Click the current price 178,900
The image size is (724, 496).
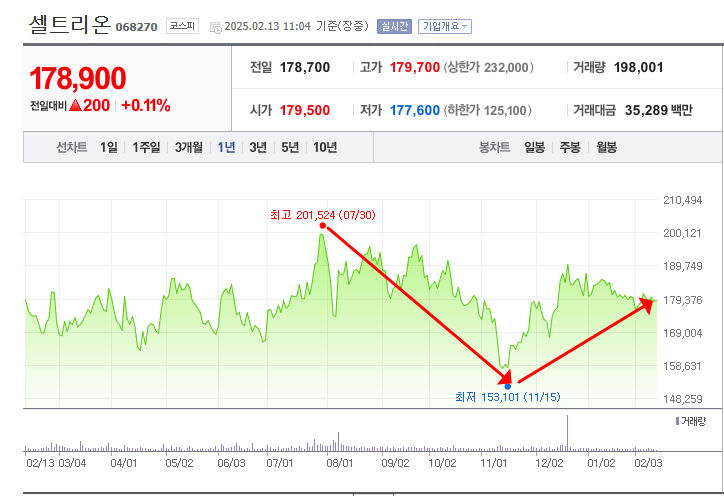pyautogui.click(x=78, y=79)
